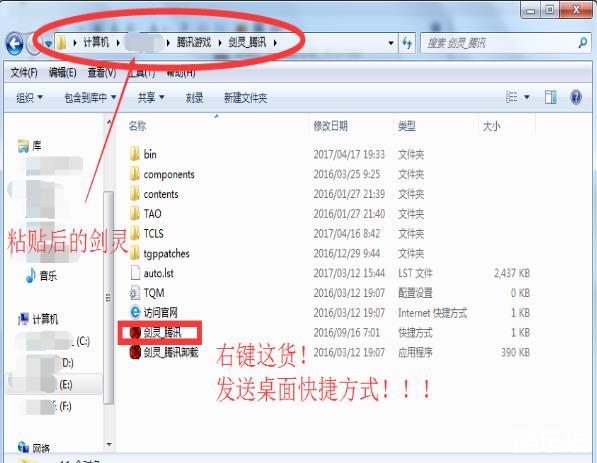Click the Back navigation arrow button
This screenshot has height=463, width=597.
[x=15, y=43]
